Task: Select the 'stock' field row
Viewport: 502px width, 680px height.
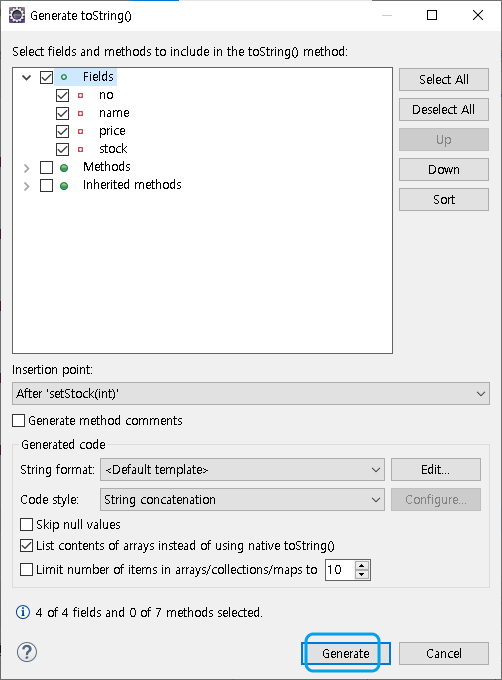Action: (113, 149)
